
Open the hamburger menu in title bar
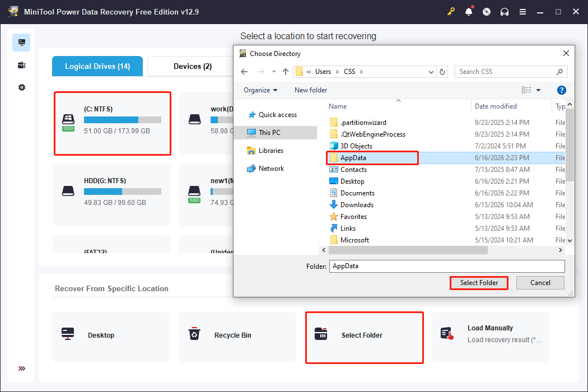coord(522,12)
